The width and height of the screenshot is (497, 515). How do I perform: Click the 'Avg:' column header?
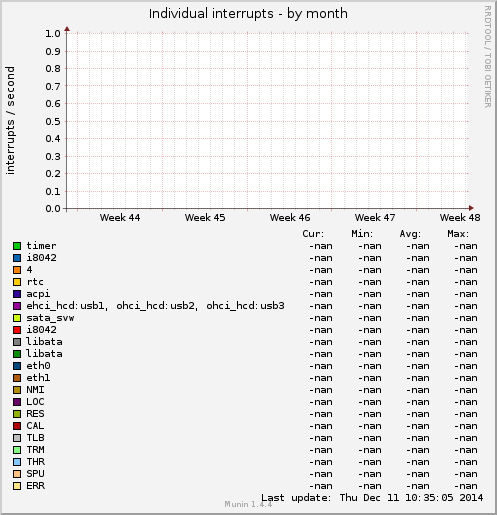410,234
